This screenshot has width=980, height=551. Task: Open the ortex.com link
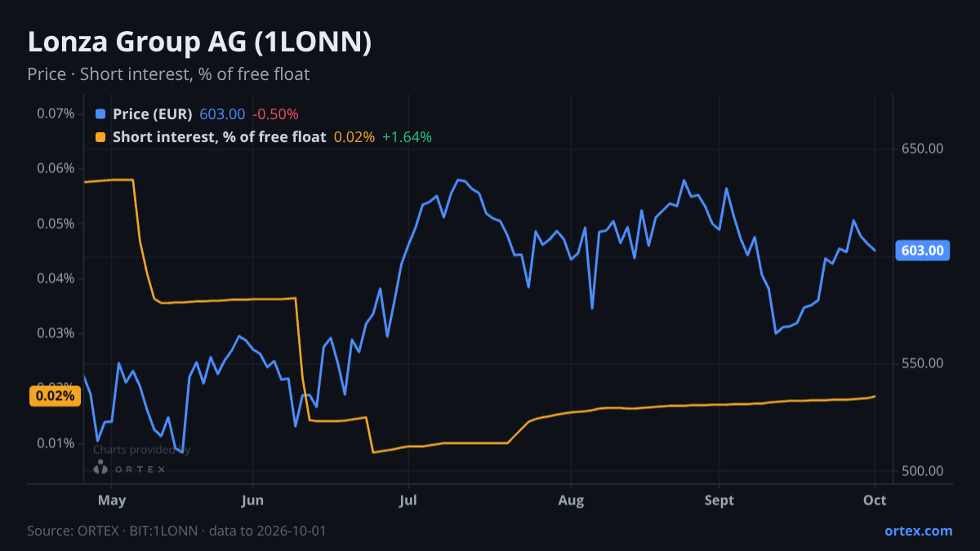[x=919, y=531]
